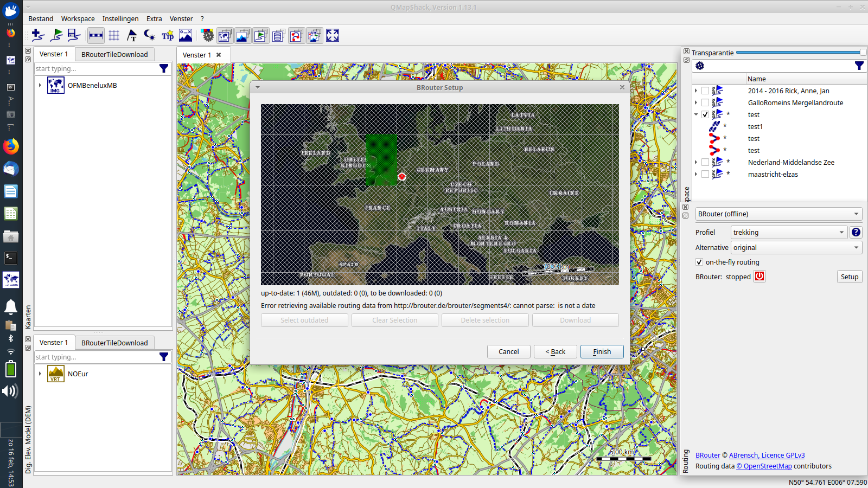This screenshot has height=488, width=868.
Task: Click the Transparantie slider track
Action: click(x=801, y=53)
